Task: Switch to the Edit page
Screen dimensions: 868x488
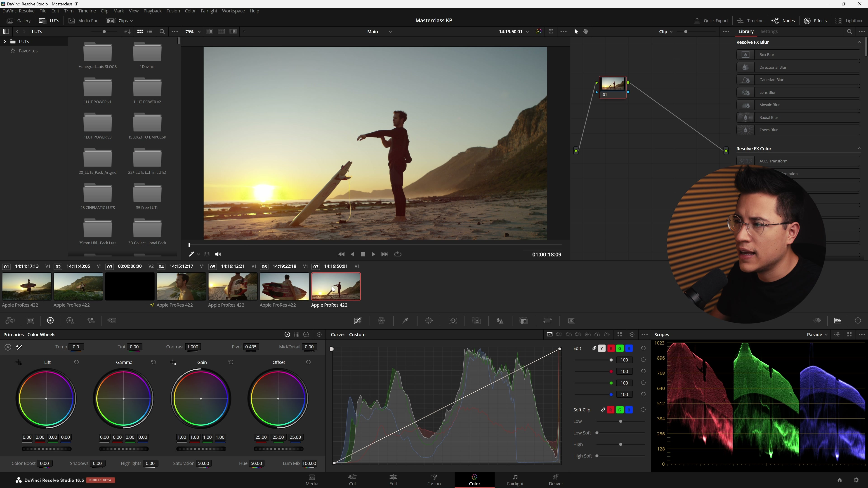Action: tap(393, 480)
